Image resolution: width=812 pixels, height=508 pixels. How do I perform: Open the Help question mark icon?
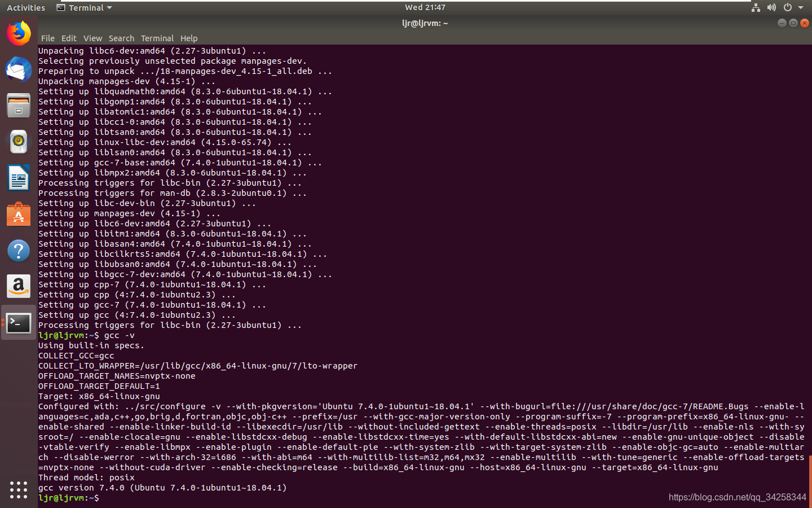tap(19, 250)
